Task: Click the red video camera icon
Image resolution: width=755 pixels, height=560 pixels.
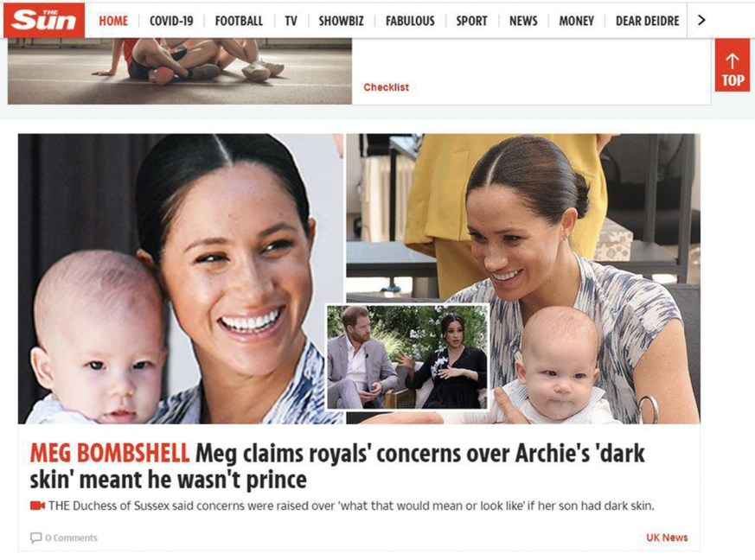Action: pyautogui.click(x=37, y=506)
